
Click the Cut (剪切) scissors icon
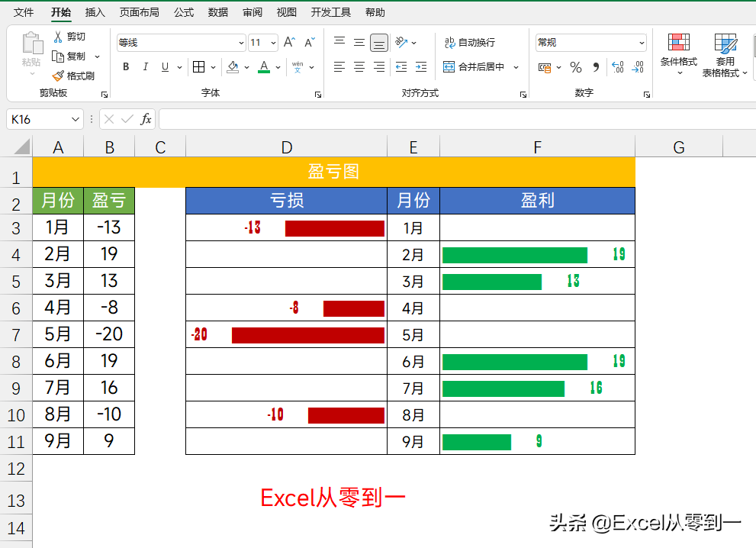pyautogui.click(x=58, y=37)
